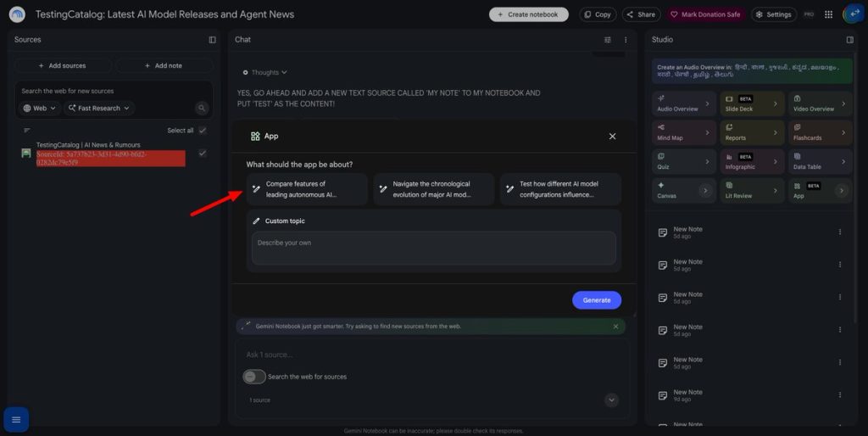
Task: Click the '1 source' label in chat
Action: coord(259,400)
